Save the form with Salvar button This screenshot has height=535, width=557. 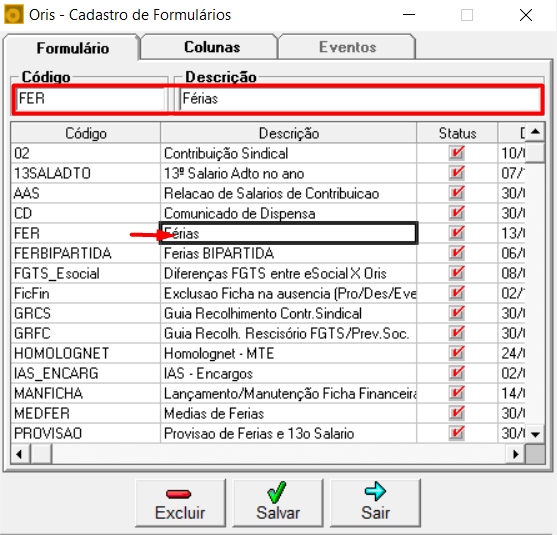tap(278, 503)
